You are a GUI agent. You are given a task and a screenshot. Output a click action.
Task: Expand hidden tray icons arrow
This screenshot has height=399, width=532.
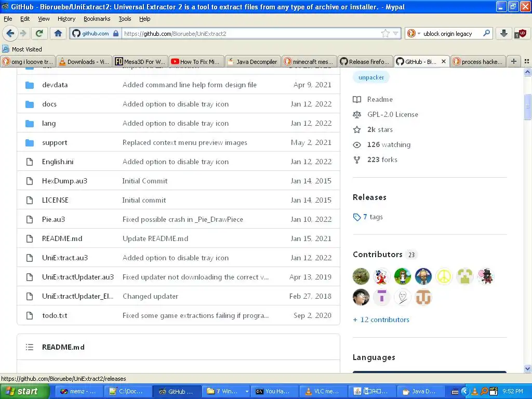[465, 392]
